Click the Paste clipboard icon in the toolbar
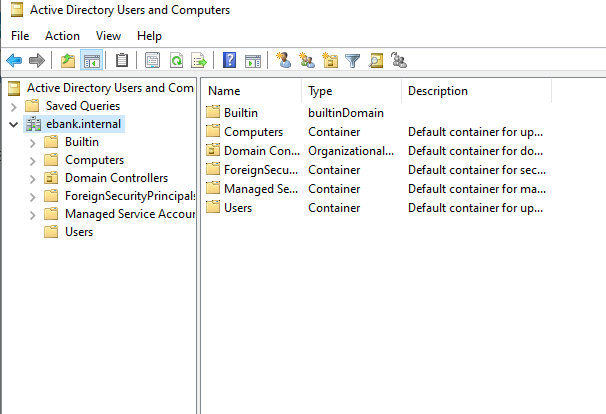 (122, 60)
